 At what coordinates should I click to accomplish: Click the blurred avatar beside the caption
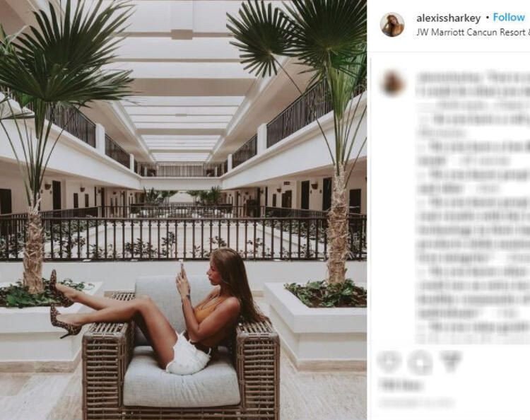392,83
